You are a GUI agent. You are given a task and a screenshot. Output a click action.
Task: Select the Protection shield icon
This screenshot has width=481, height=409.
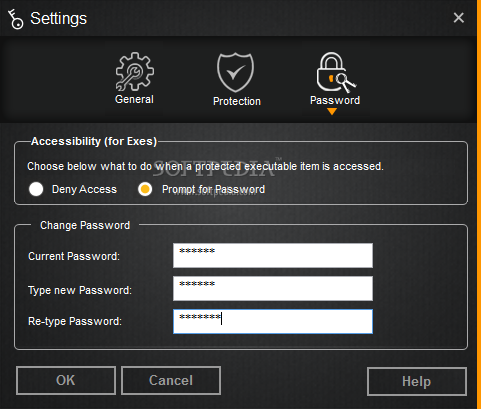(x=236, y=72)
